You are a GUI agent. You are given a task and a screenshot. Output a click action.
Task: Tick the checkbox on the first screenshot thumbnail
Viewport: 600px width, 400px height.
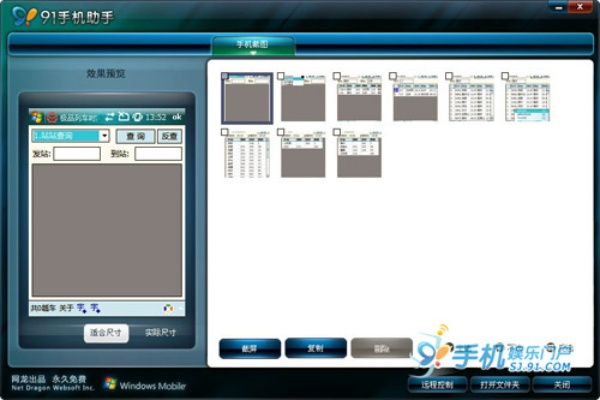coord(225,77)
